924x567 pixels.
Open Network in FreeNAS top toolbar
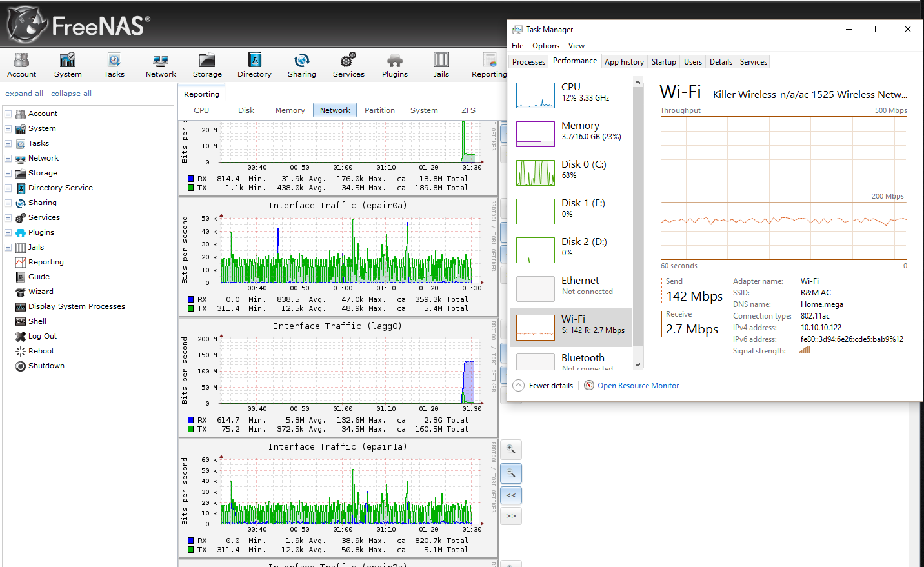161,66
